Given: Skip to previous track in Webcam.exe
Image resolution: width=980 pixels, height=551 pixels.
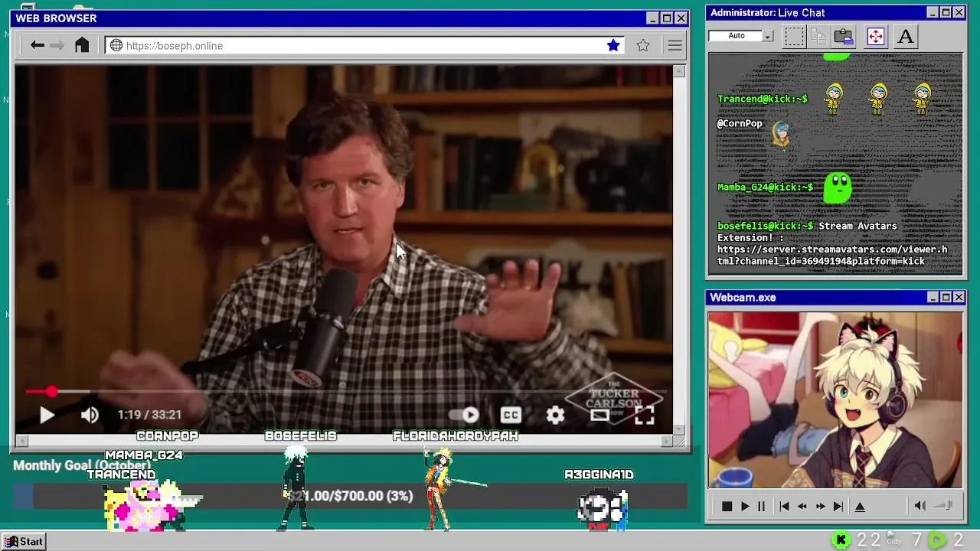Looking at the screenshot, I should tap(784, 507).
